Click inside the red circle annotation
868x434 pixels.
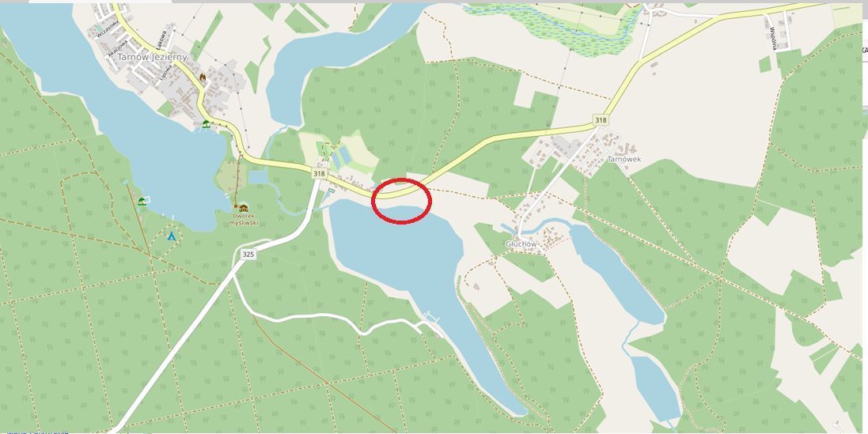pyautogui.click(x=401, y=201)
